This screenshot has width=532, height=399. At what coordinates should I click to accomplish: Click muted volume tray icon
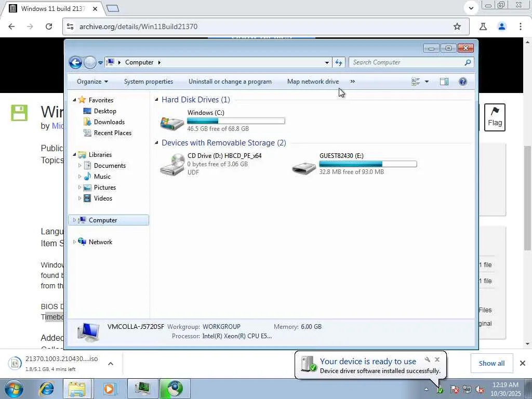(480, 390)
